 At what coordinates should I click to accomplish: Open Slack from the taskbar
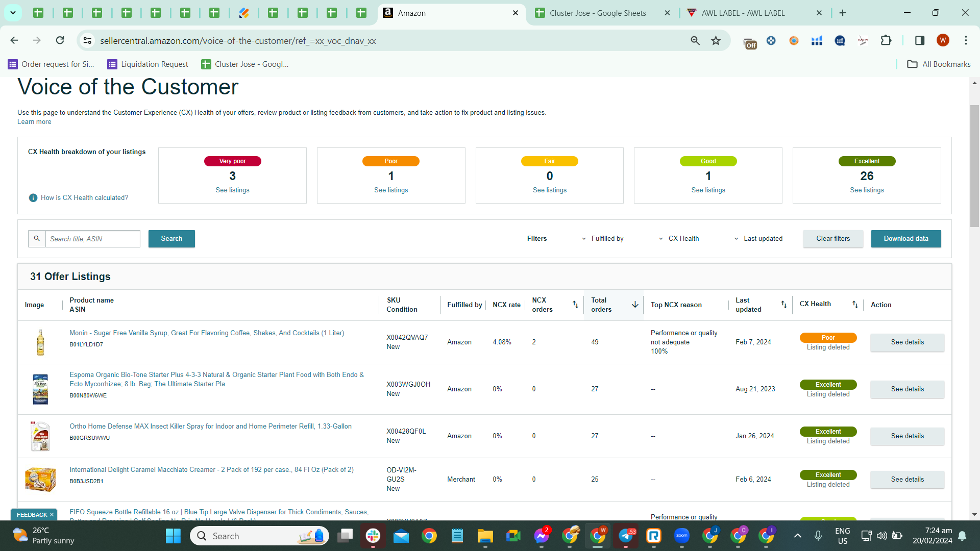coord(373,536)
